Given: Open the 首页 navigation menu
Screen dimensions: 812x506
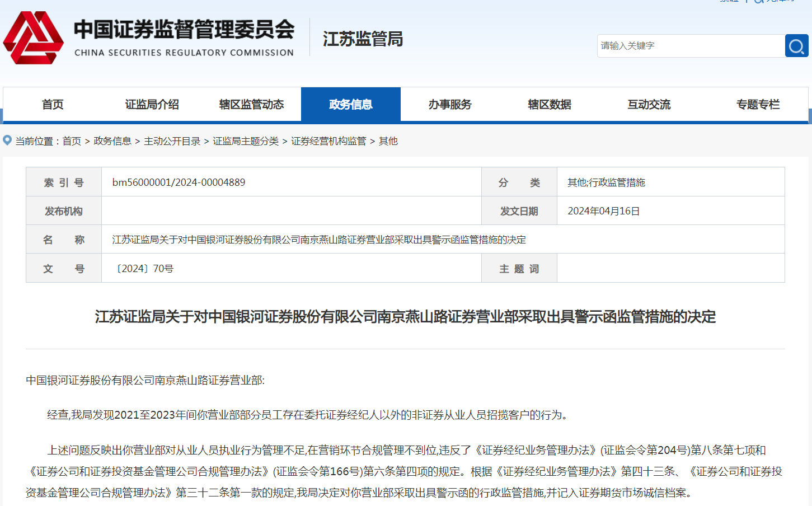Looking at the screenshot, I should (x=52, y=104).
